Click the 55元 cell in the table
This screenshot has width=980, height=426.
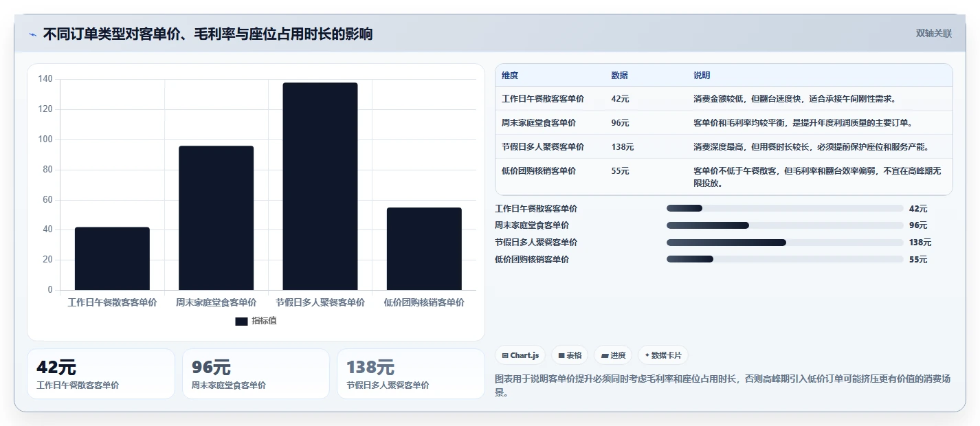620,171
